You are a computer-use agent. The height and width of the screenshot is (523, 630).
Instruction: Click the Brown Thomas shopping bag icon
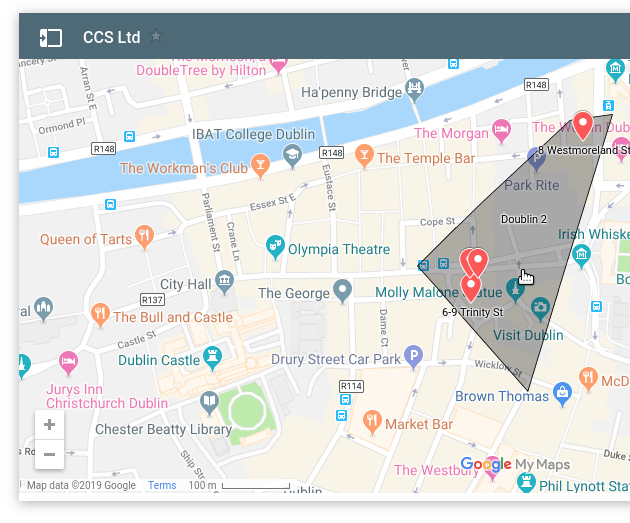click(x=562, y=394)
